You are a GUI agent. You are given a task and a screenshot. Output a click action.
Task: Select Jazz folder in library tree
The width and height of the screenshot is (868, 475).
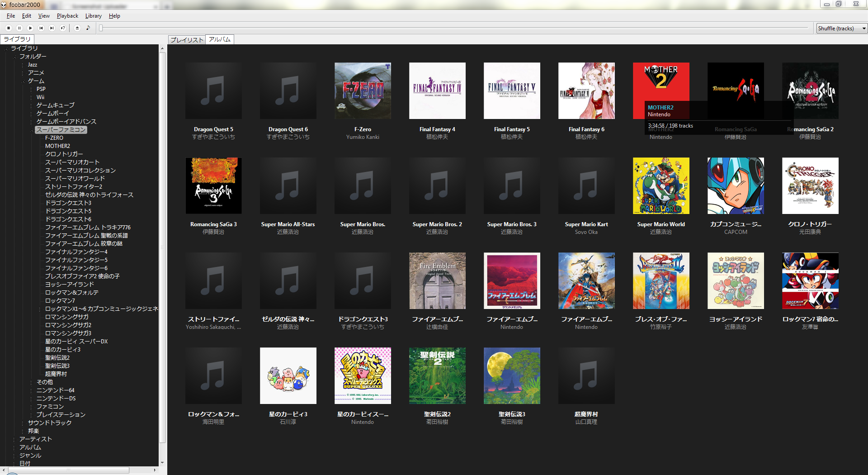(33, 65)
